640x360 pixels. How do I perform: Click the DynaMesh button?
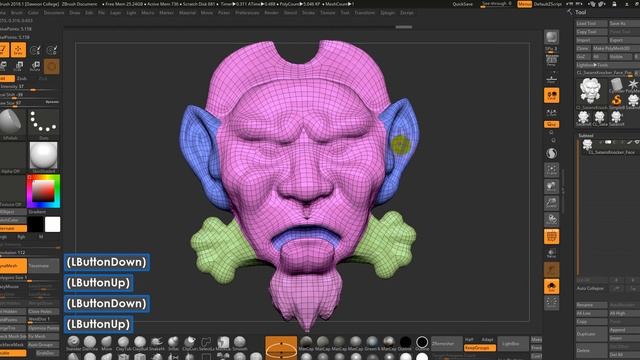click(13, 266)
